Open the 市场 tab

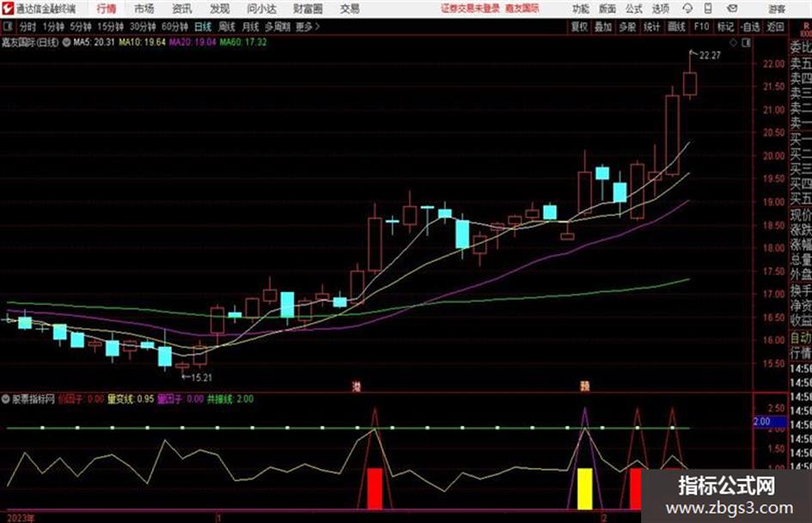[144, 9]
